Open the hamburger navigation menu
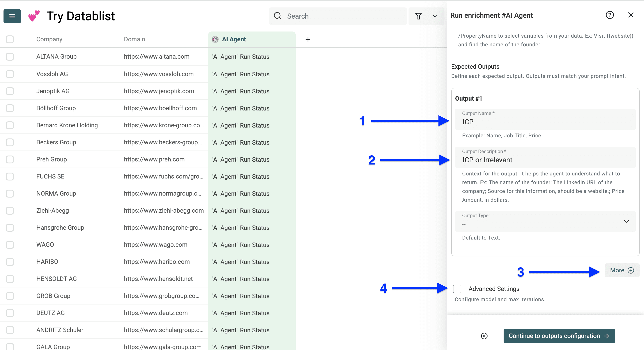Screen dimensions: 644x350 pyautogui.click(x=12, y=16)
